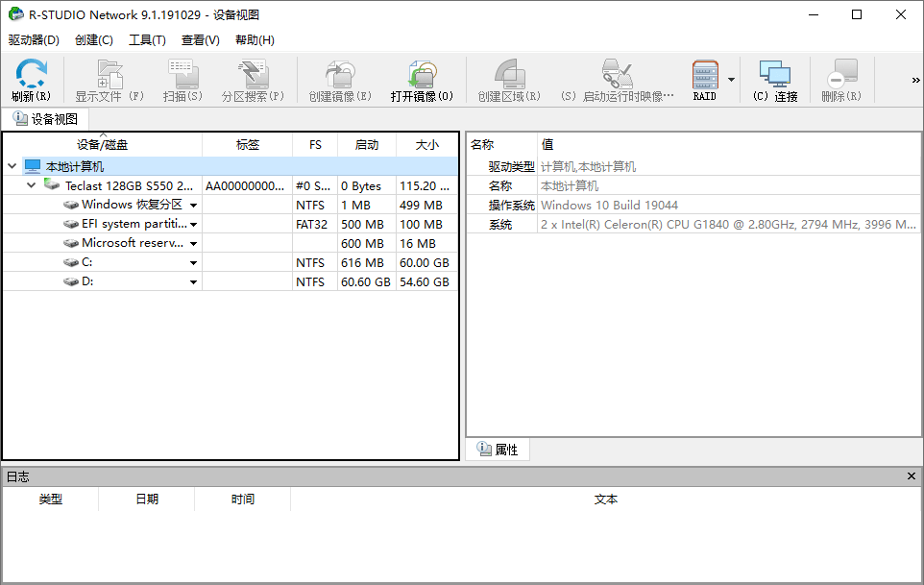Close the 日志 (Log) panel

(x=912, y=475)
